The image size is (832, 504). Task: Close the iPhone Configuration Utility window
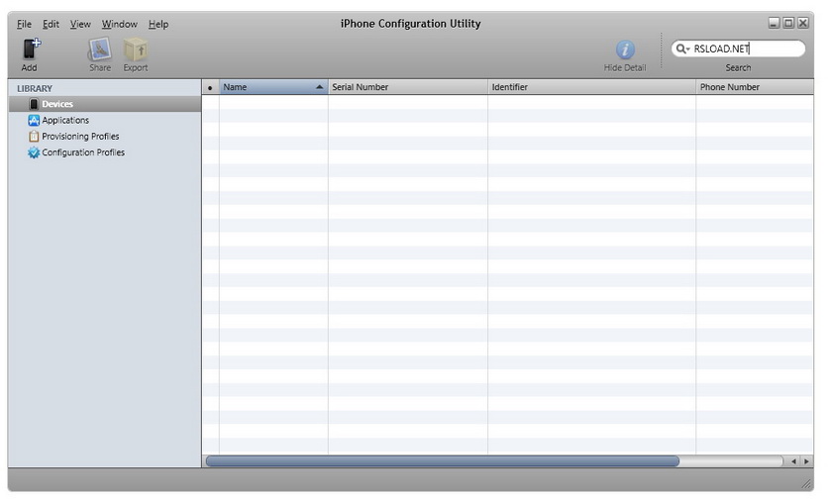click(x=803, y=23)
